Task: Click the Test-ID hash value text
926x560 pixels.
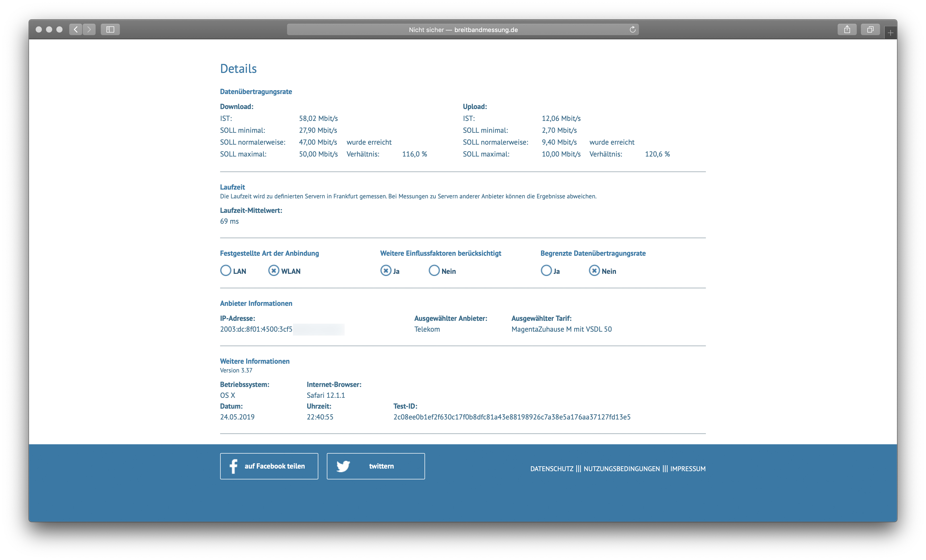Action: (512, 417)
